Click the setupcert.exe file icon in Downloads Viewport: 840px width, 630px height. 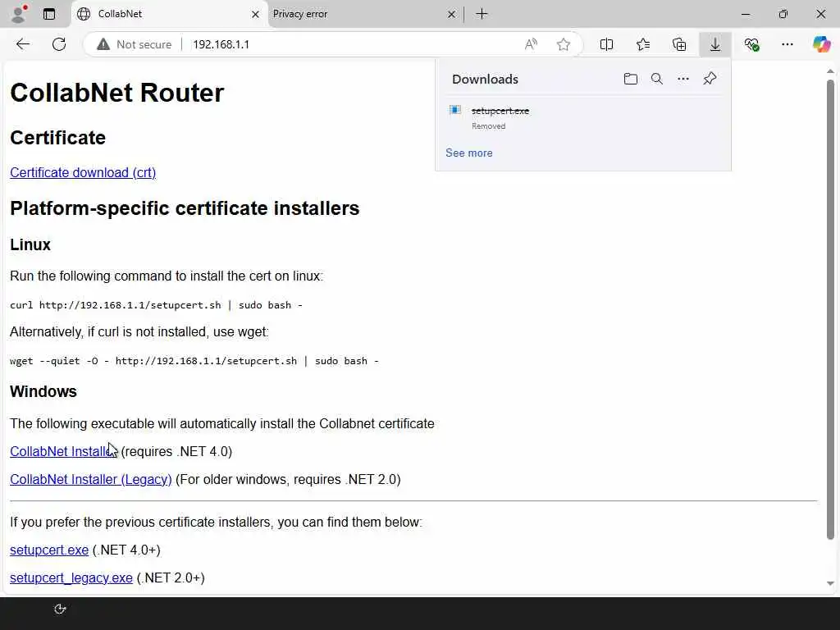point(455,111)
